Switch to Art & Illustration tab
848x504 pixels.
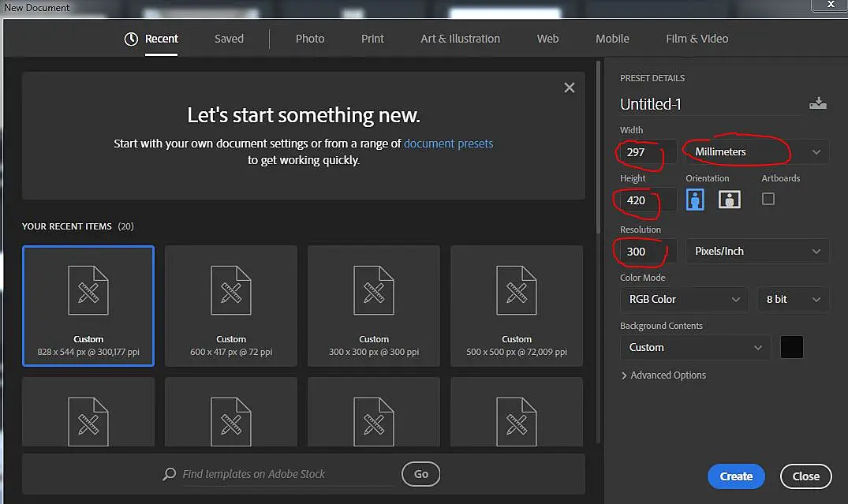[460, 39]
